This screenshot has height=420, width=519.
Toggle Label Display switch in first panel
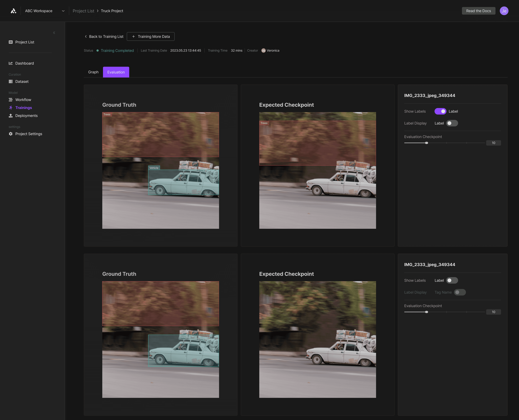coord(452,123)
